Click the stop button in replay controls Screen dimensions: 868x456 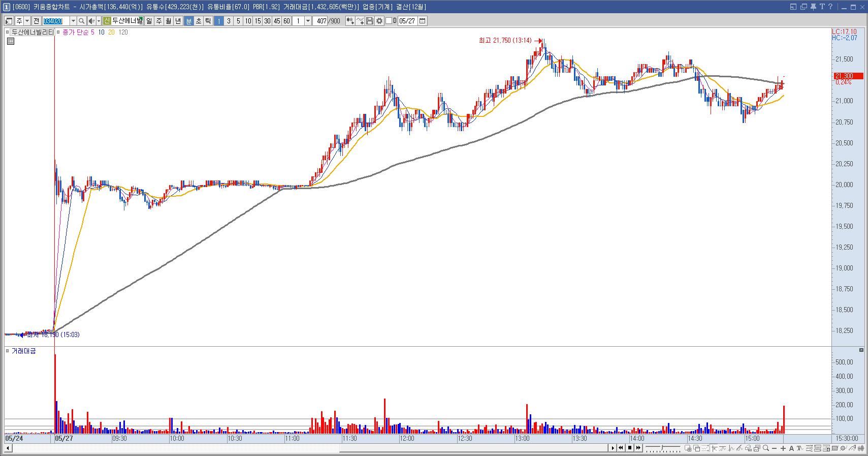(x=630, y=448)
